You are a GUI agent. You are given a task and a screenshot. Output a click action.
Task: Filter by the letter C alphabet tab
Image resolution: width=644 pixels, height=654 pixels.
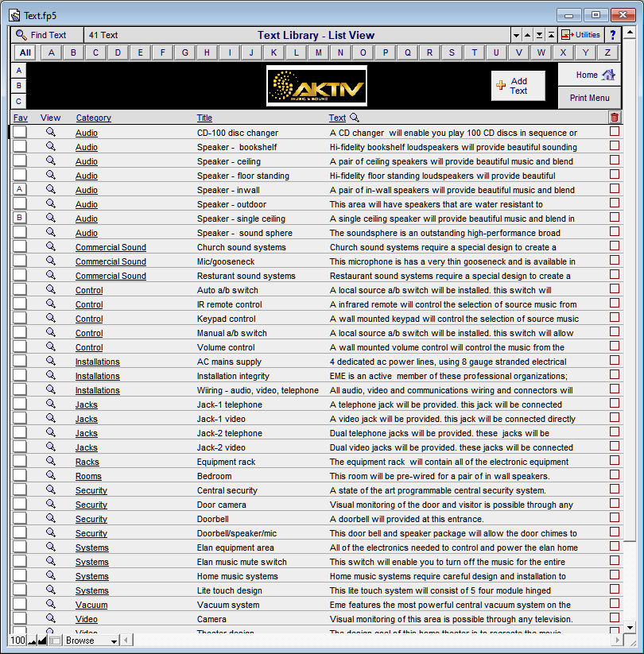pos(95,52)
